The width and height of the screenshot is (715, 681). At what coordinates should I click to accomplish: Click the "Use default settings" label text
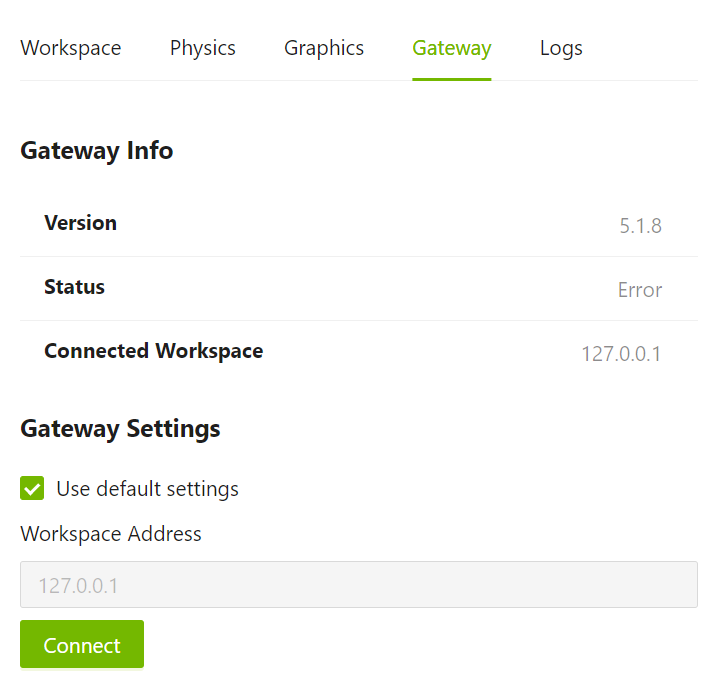click(x=147, y=489)
